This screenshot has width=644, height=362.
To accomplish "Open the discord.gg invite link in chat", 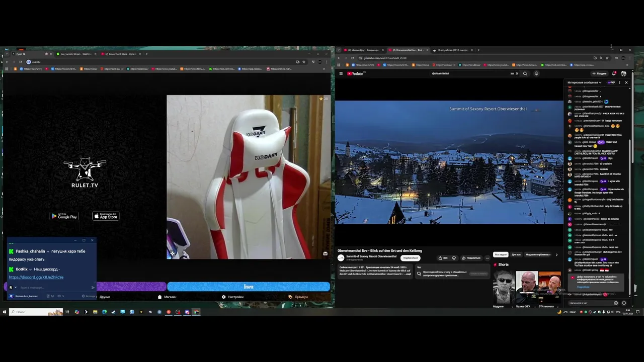I will click(36, 277).
